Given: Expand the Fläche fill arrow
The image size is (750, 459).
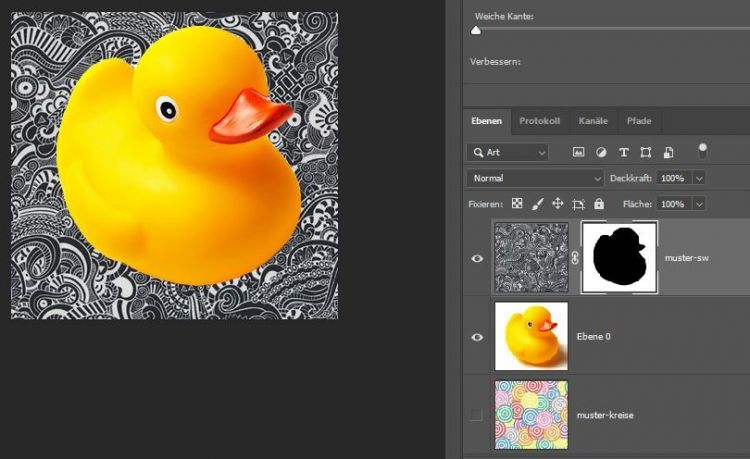Looking at the screenshot, I should click(699, 204).
